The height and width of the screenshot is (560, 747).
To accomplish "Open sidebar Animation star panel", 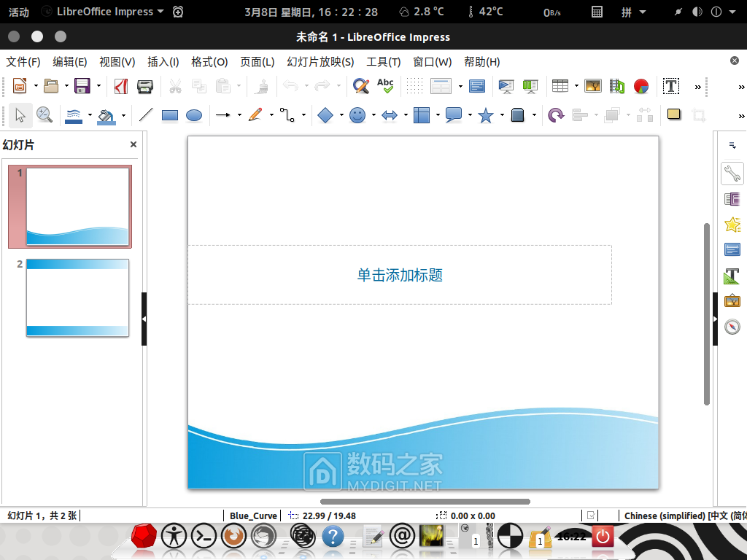I will [732, 225].
